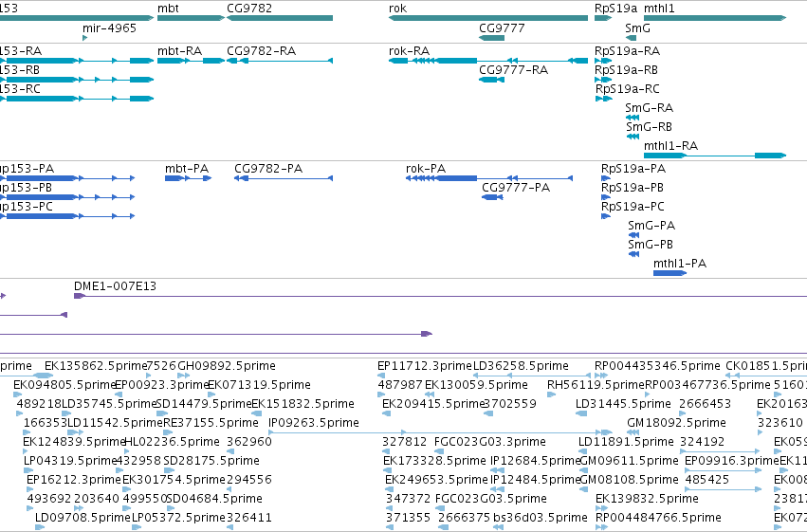Click the DME1-007E13 clone label
This screenshot has height=532, width=807.
[x=115, y=286]
